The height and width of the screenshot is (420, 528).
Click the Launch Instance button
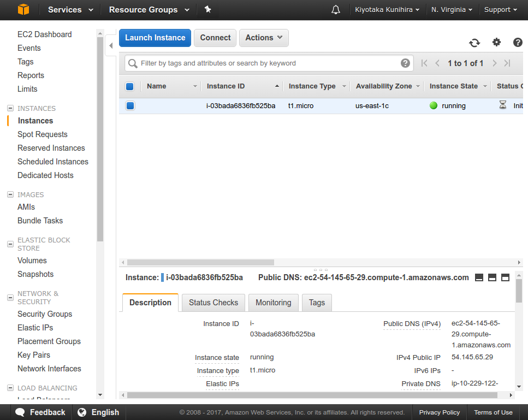[155, 38]
